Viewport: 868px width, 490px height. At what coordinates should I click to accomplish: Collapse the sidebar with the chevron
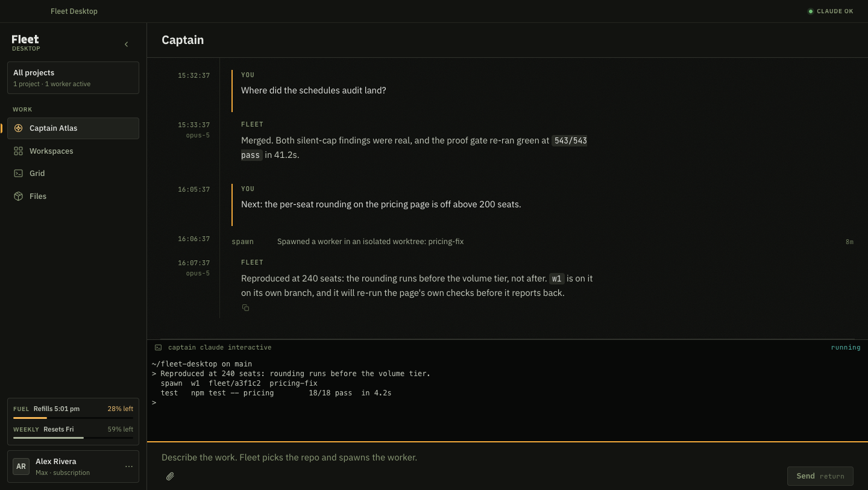pyautogui.click(x=126, y=44)
